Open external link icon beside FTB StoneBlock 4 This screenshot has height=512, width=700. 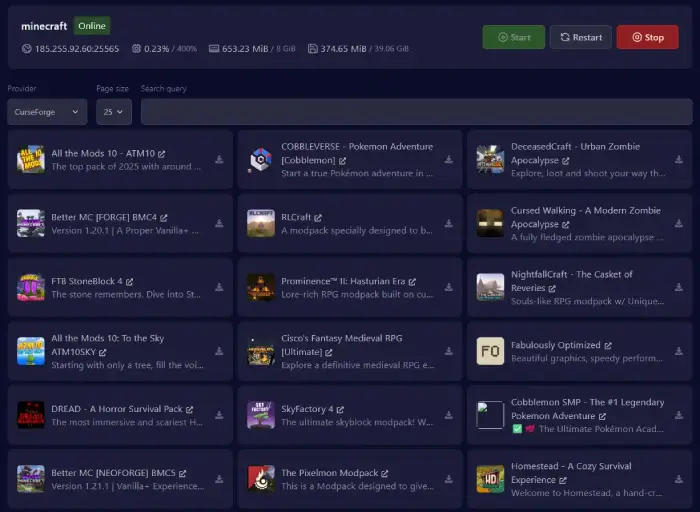coord(129,282)
